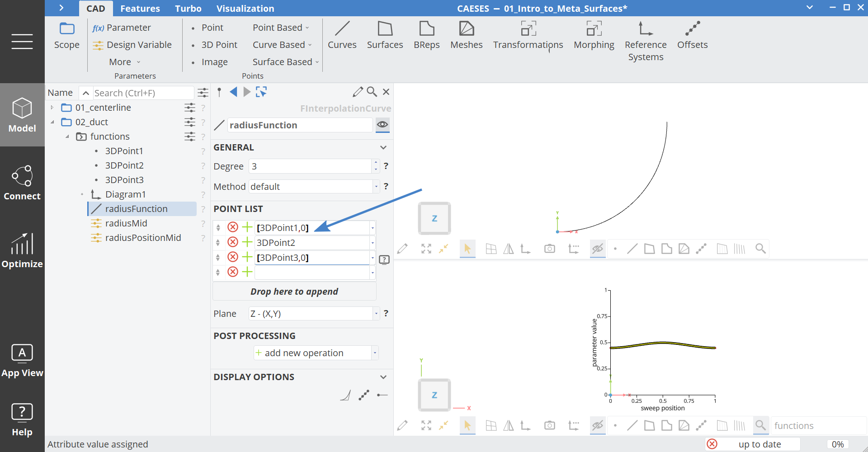Open the Turbo menu
The height and width of the screenshot is (452, 868).
tap(188, 8)
